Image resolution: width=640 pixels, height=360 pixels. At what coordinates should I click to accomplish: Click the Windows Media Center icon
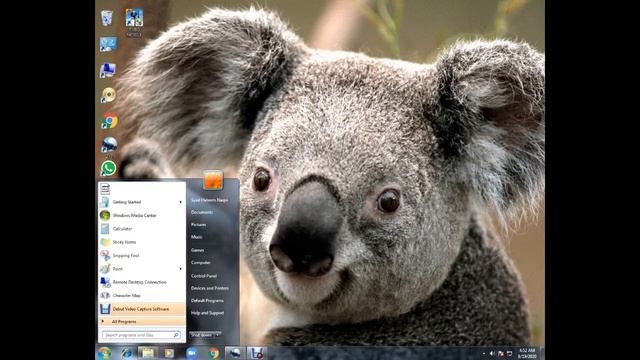tap(105, 215)
